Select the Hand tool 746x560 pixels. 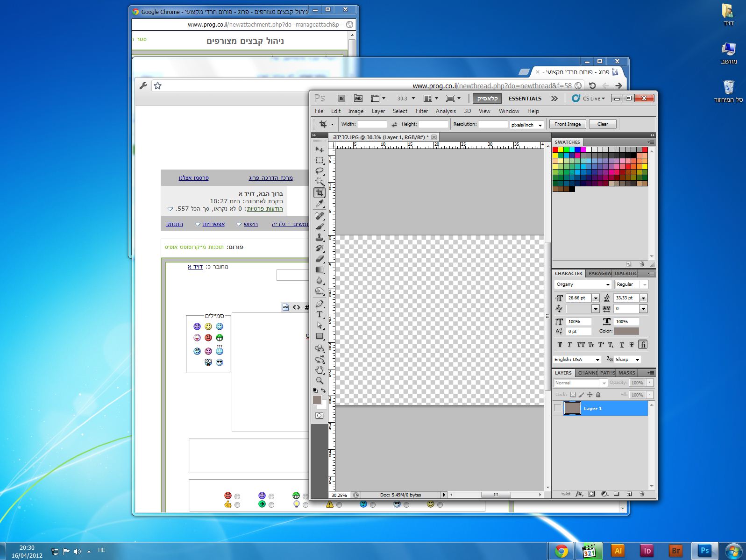320,370
